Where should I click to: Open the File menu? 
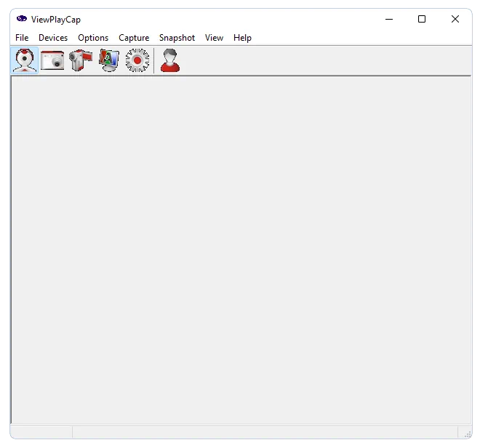click(x=22, y=38)
